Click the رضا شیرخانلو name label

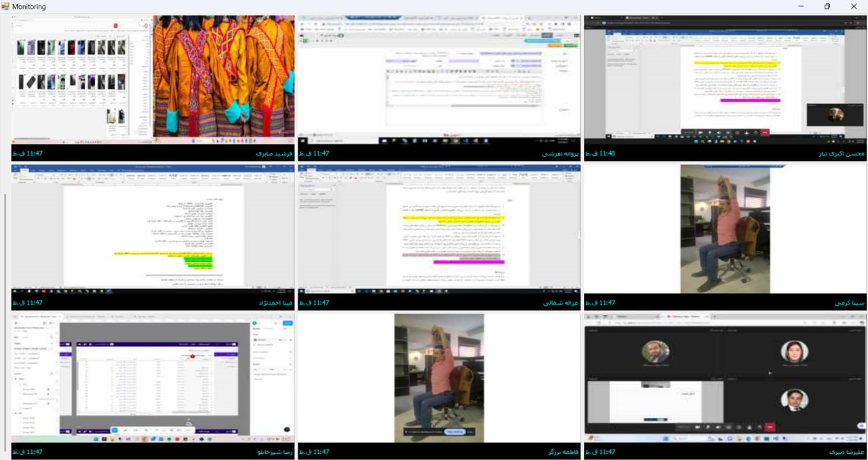(x=275, y=452)
